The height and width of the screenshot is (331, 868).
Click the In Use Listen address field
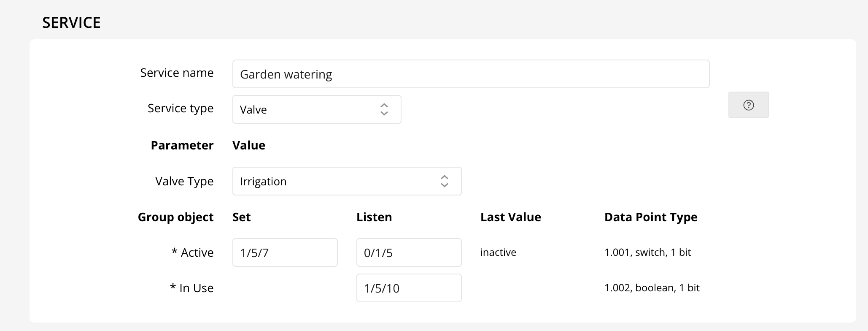[x=408, y=288]
